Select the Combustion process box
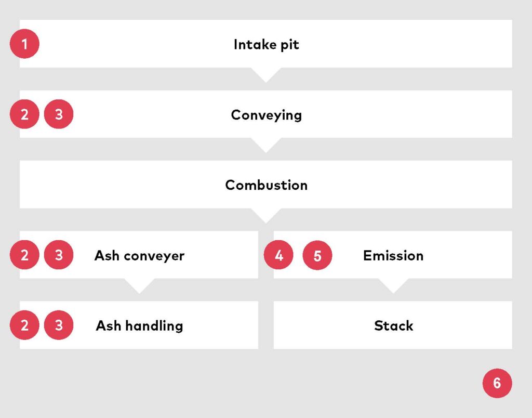This screenshot has height=418, width=532. click(x=266, y=185)
